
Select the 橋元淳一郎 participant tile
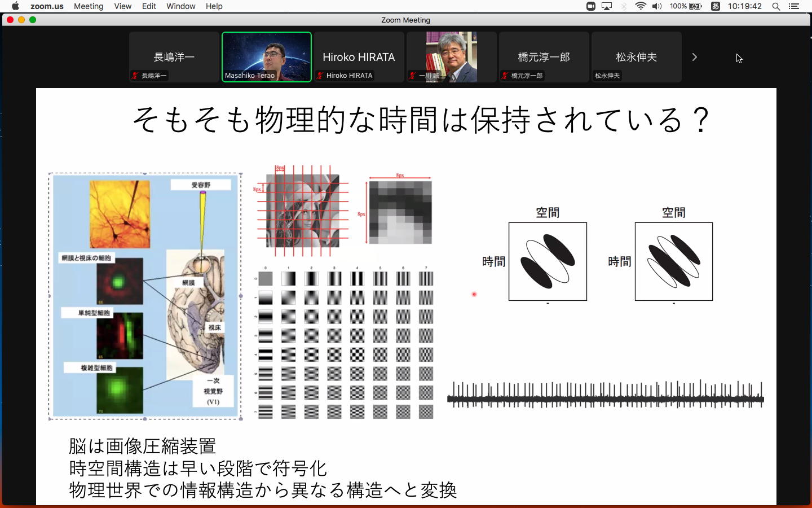[x=544, y=57]
